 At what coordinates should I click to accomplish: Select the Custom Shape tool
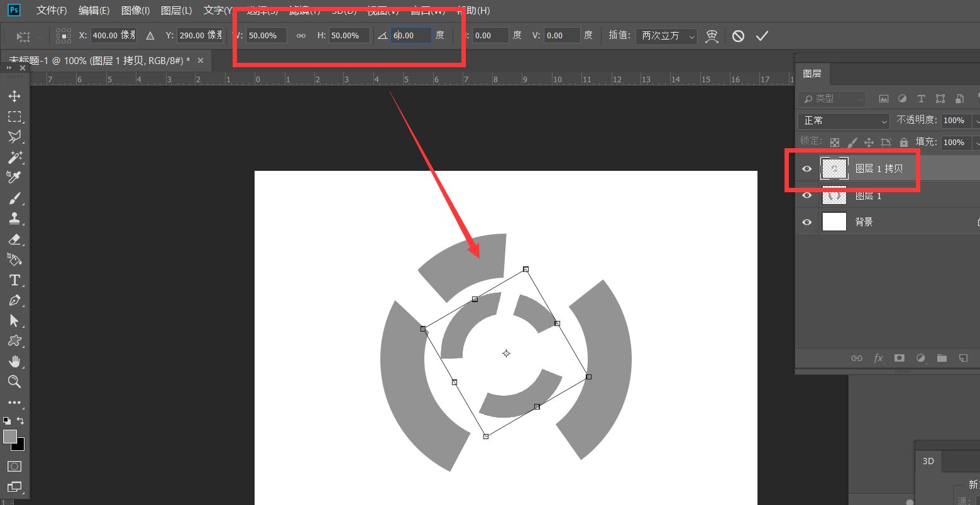(x=14, y=341)
